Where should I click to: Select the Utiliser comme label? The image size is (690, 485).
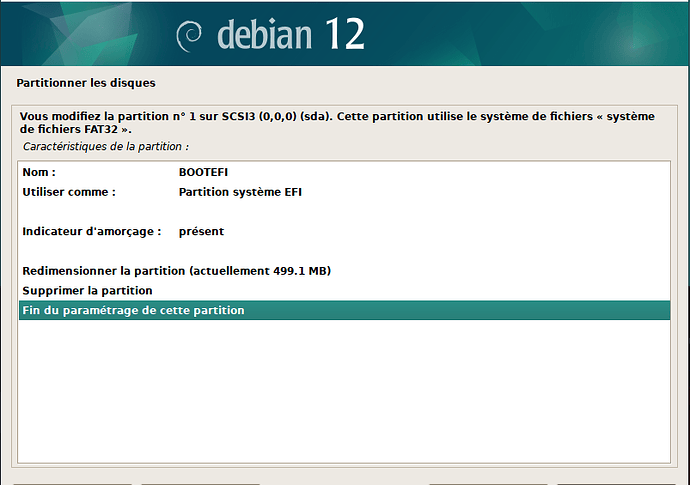(x=69, y=192)
